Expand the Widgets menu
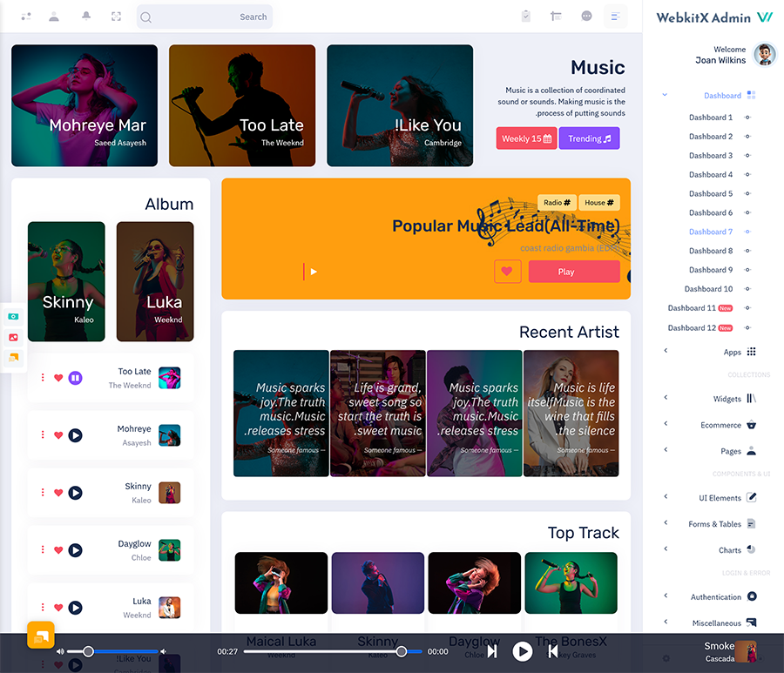Screen dimensions: 784x673 tap(710, 399)
